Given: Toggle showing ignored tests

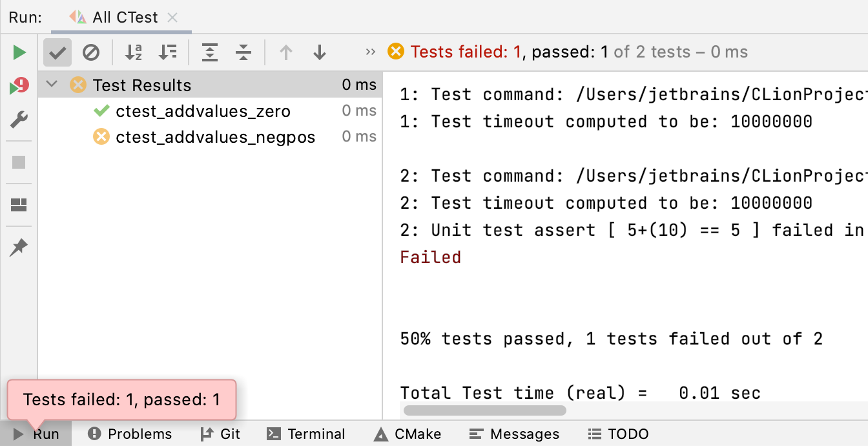Looking at the screenshot, I should tap(91, 52).
